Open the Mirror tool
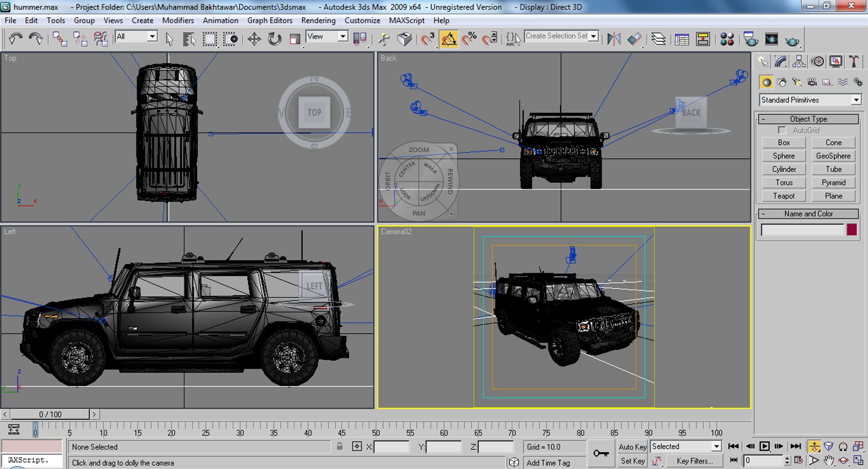Screen dimensions: 868x469 pyautogui.click(x=613, y=39)
